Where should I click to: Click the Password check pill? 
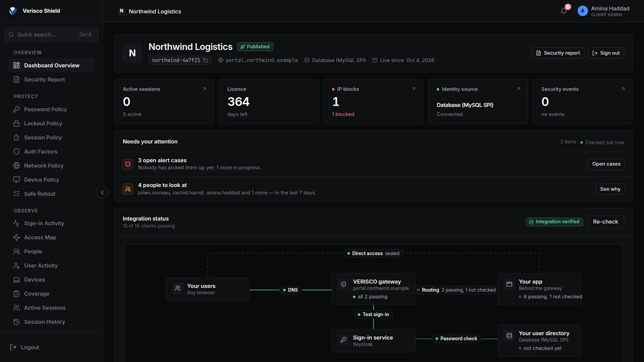point(456,339)
